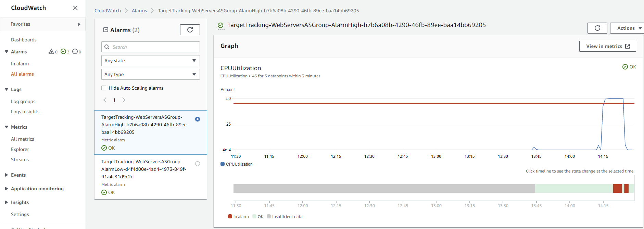
Task: Click the OK alarms count icon
Action: click(63, 52)
